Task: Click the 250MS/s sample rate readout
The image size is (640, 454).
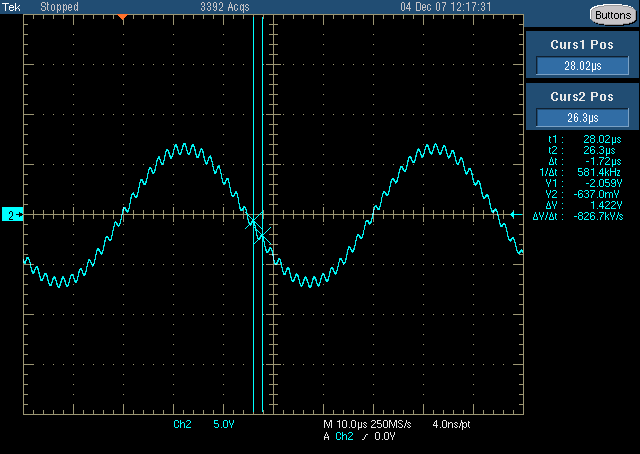Action: [392, 425]
